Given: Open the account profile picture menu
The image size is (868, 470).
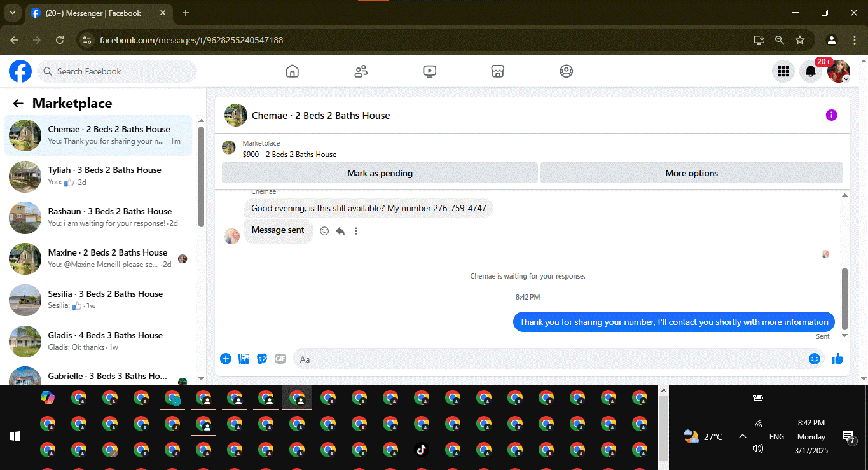Looking at the screenshot, I should tap(839, 71).
